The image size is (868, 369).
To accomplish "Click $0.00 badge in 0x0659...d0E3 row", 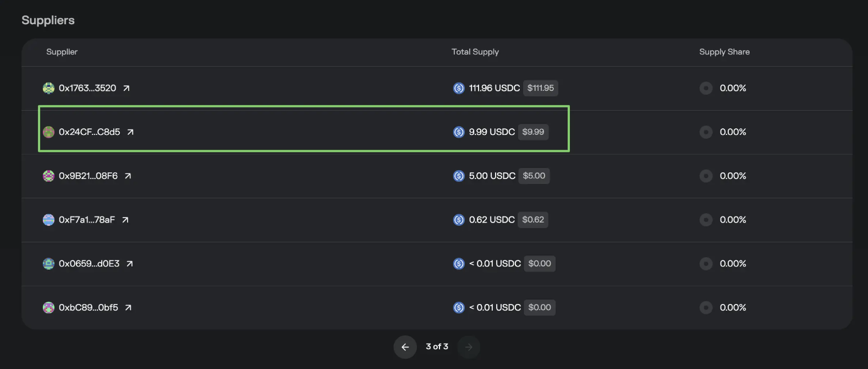I will 540,264.
